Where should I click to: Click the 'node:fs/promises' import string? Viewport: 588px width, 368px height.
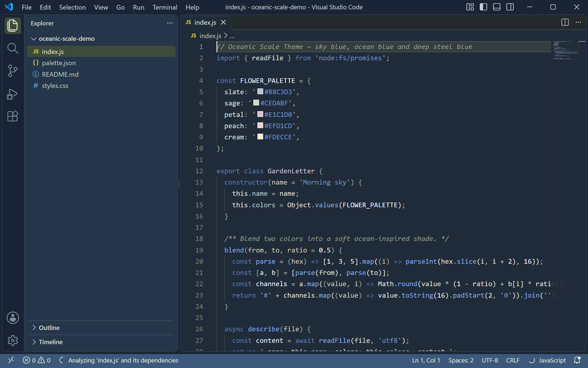pos(350,58)
